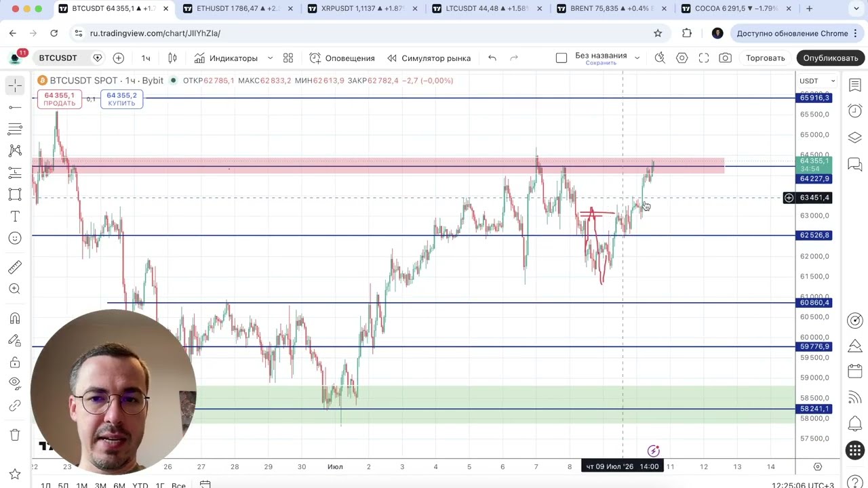The height and width of the screenshot is (488, 868).
Task: Select the YTD date range
Action: tap(140, 485)
